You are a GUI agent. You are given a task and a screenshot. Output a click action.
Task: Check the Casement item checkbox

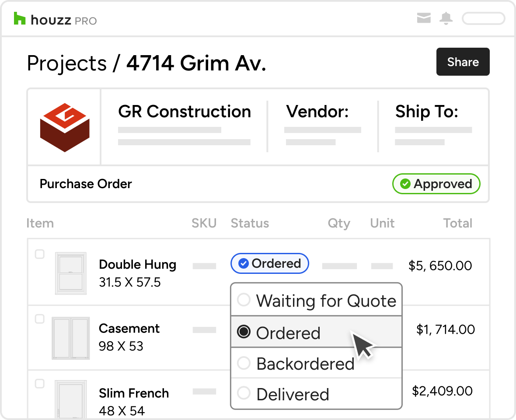click(x=40, y=319)
